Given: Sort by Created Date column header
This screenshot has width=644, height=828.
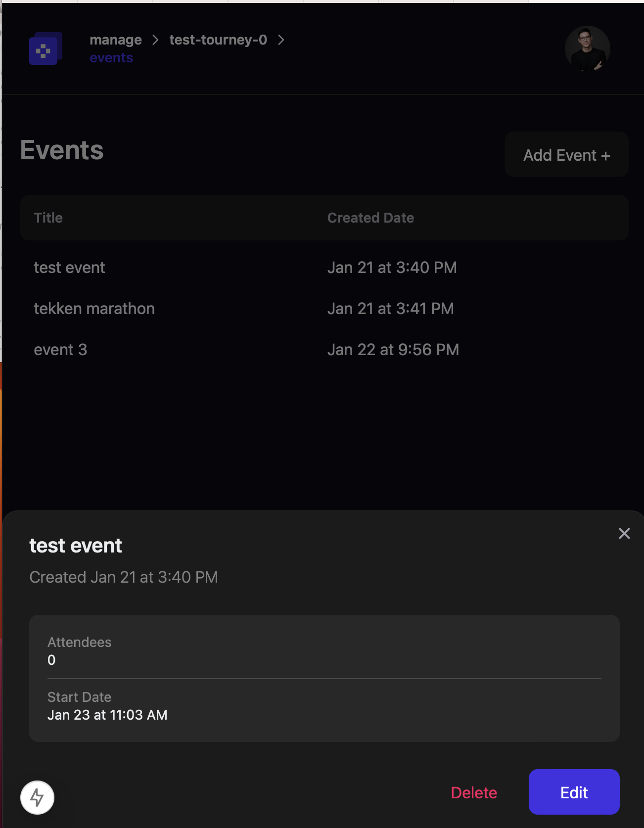Looking at the screenshot, I should pyautogui.click(x=370, y=218).
